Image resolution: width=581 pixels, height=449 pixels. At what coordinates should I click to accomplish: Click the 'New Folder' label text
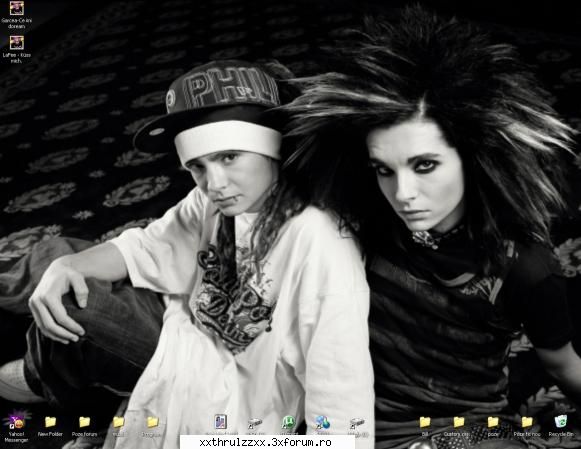(50, 434)
